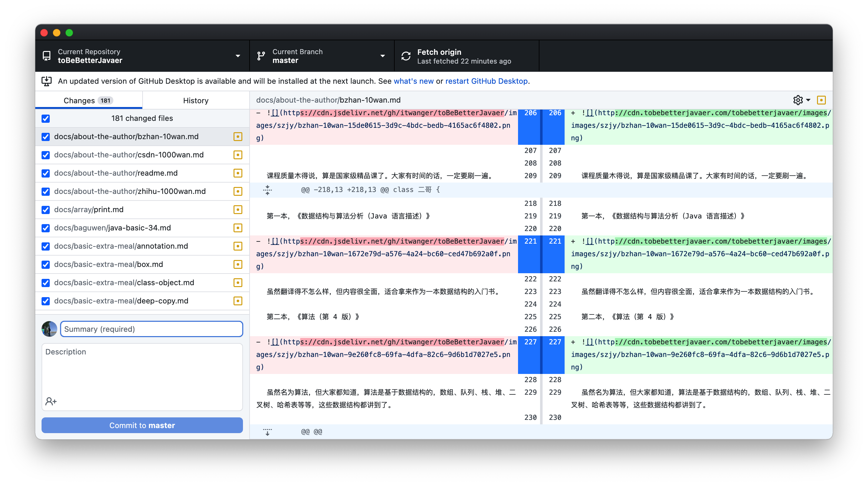Uncheck annotation.md file checkbox
This screenshot has height=486, width=868.
tap(46, 246)
